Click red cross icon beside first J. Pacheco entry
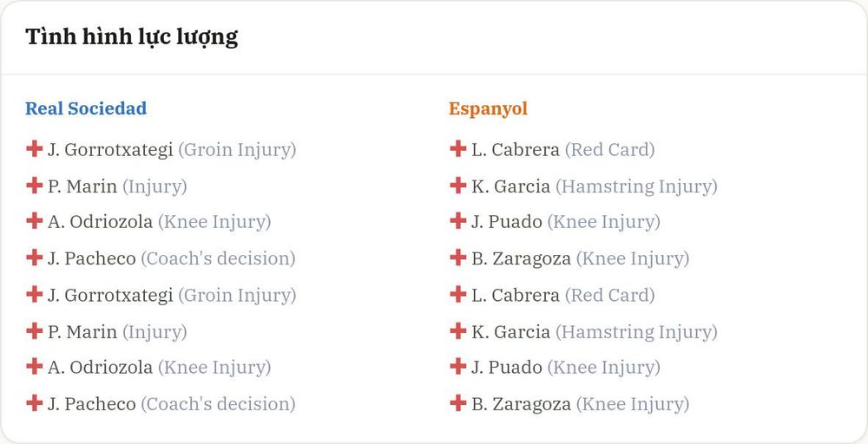Viewport: 868px width, 444px height. point(35,257)
